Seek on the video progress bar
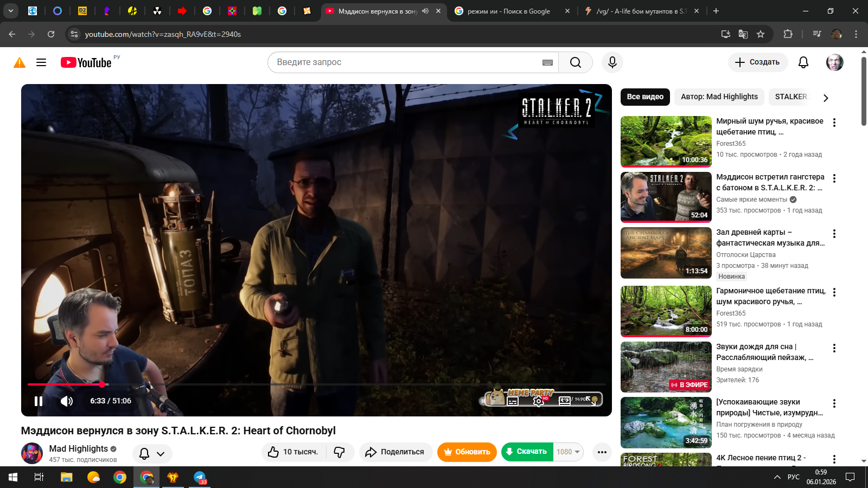 pyautogui.click(x=317, y=384)
